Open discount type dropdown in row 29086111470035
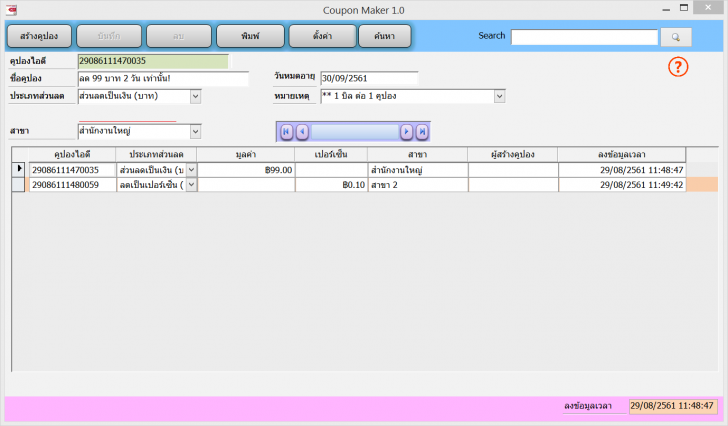Screen dimensions: 728x426 pos(191,170)
